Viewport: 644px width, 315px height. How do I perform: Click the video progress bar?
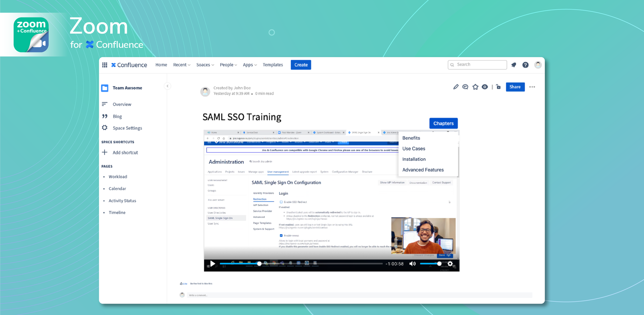301,264
